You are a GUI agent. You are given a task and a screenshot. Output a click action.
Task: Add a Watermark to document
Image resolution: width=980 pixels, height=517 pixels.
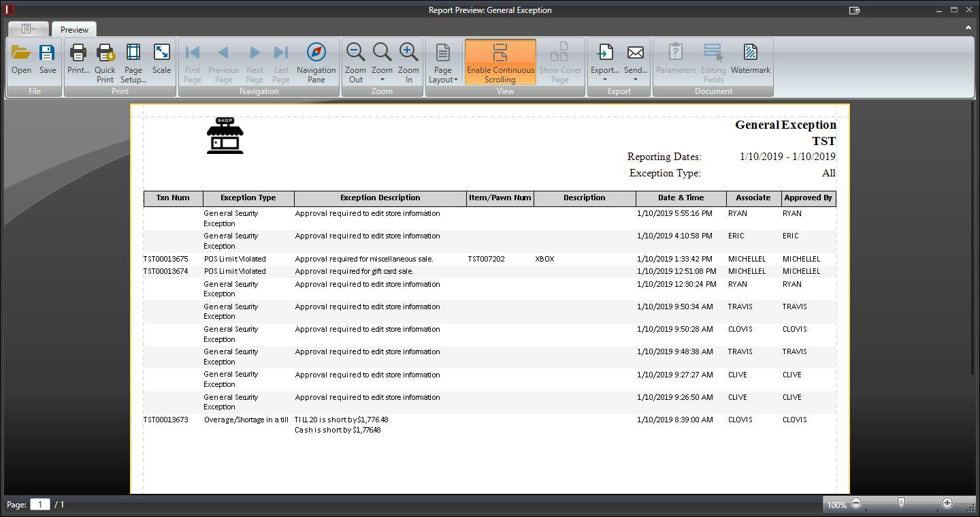coord(751,61)
